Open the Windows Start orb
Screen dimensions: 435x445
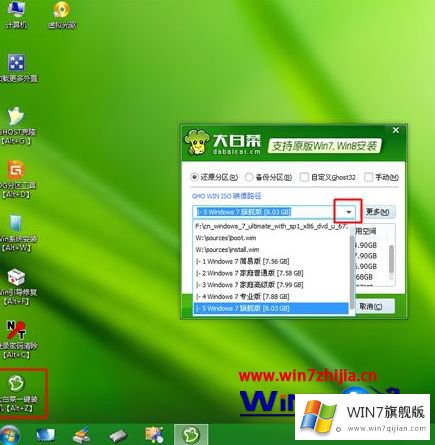tap(9, 435)
